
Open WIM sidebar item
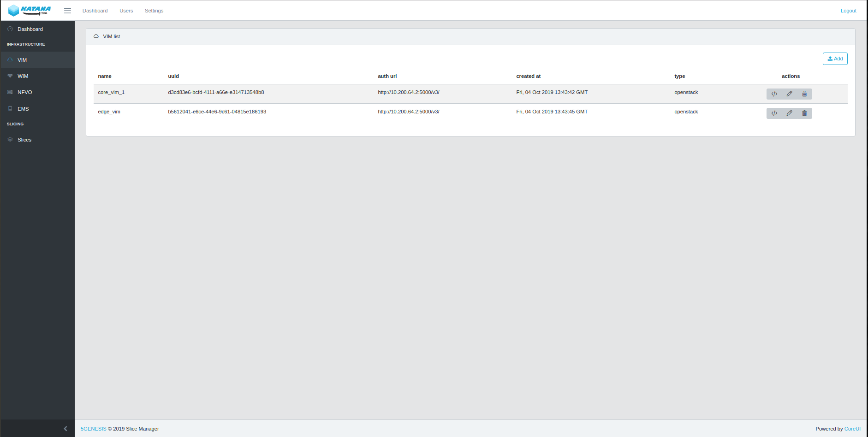37,76
